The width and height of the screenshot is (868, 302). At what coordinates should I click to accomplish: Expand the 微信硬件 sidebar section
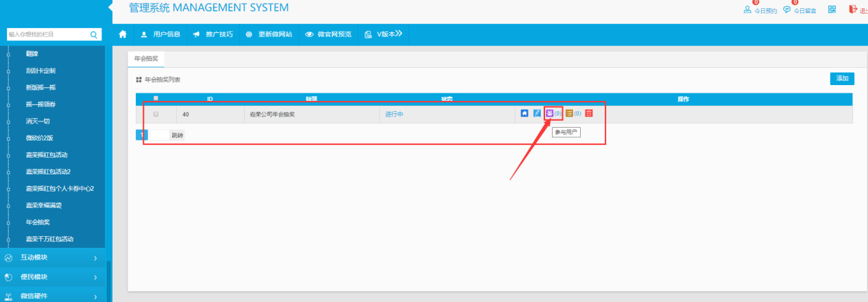[53, 297]
